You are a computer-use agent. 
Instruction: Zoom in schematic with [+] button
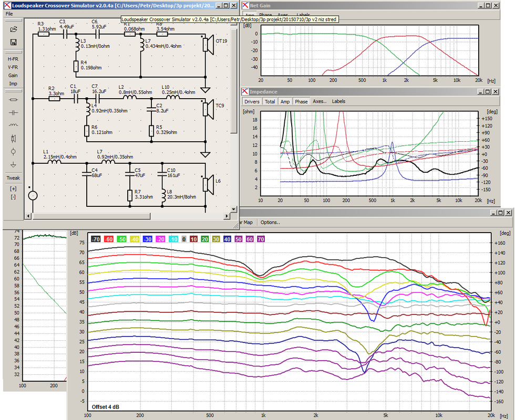pos(13,188)
